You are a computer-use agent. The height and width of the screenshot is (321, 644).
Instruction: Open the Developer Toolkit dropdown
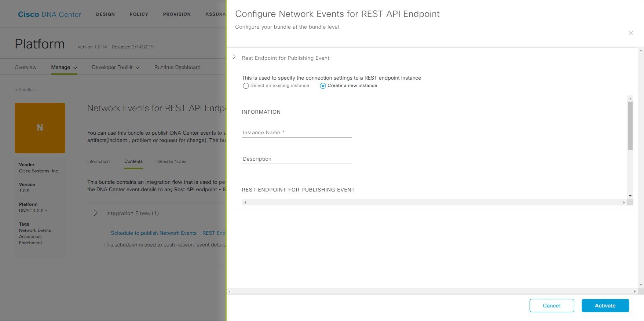click(116, 68)
